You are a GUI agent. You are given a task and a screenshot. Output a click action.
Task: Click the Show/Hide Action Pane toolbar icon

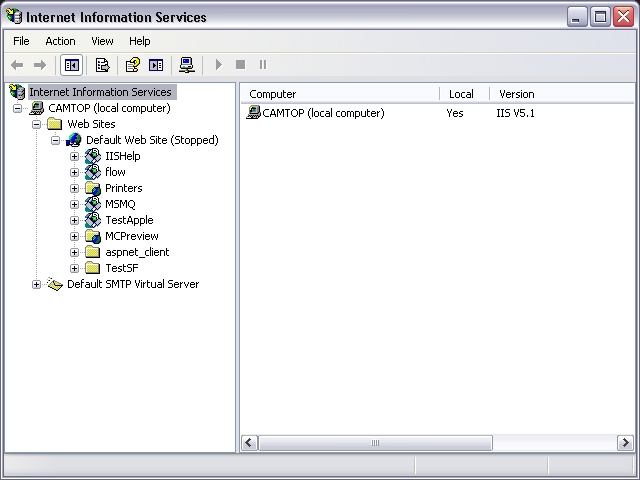click(x=156, y=65)
